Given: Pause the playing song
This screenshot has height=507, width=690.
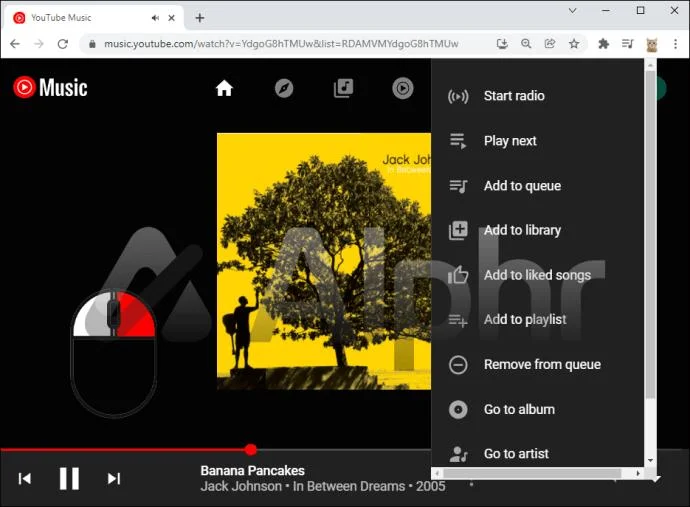Looking at the screenshot, I should point(69,478).
